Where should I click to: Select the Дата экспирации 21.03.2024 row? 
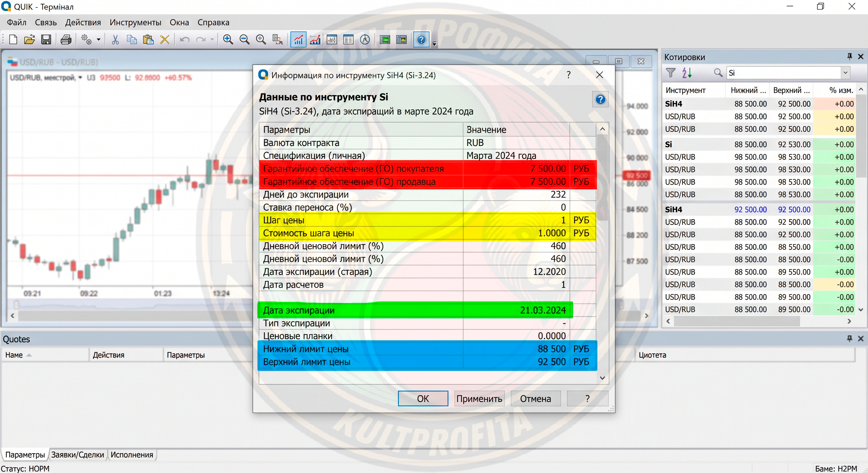[x=415, y=310]
